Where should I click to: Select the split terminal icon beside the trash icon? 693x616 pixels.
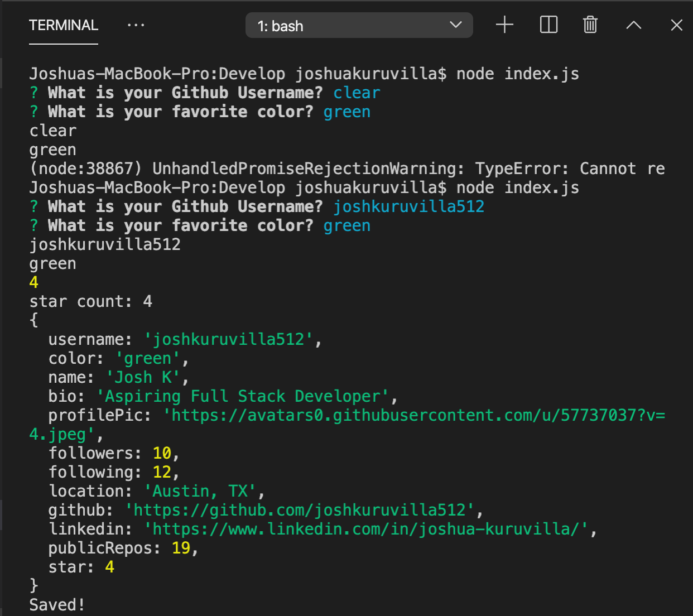pos(548,25)
